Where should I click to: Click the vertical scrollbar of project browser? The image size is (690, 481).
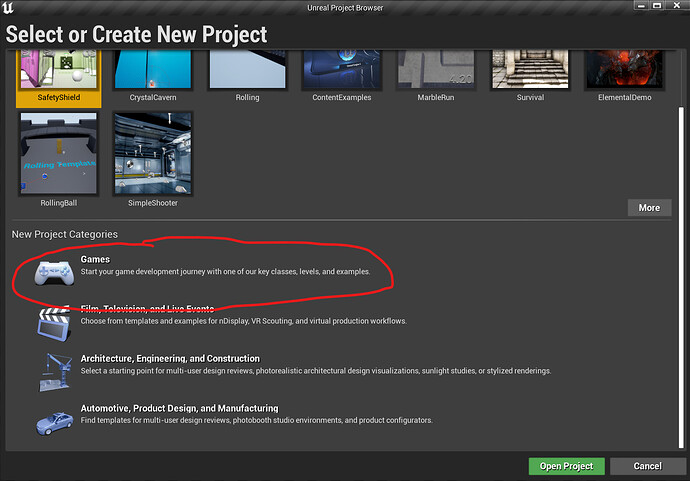681,277
